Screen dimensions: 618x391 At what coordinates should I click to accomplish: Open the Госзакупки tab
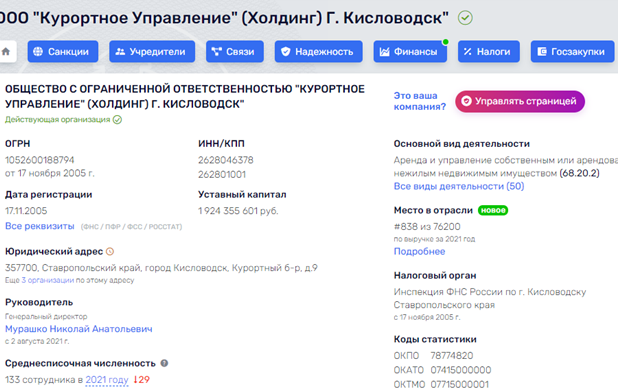click(573, 52)
